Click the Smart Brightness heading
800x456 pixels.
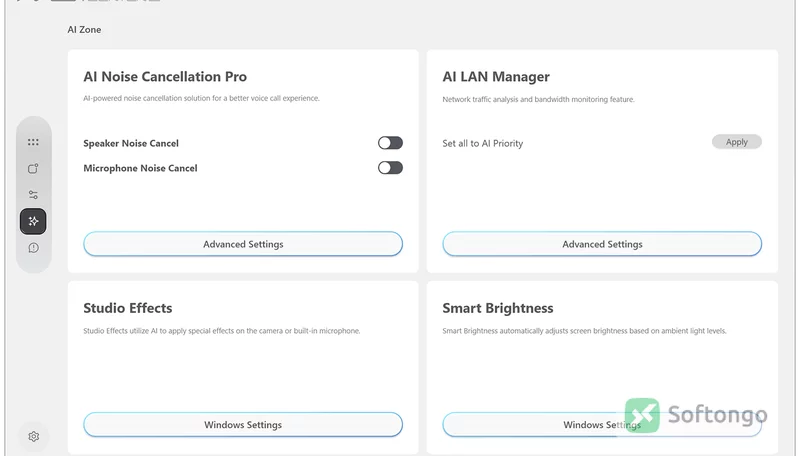tap(497, 309)
